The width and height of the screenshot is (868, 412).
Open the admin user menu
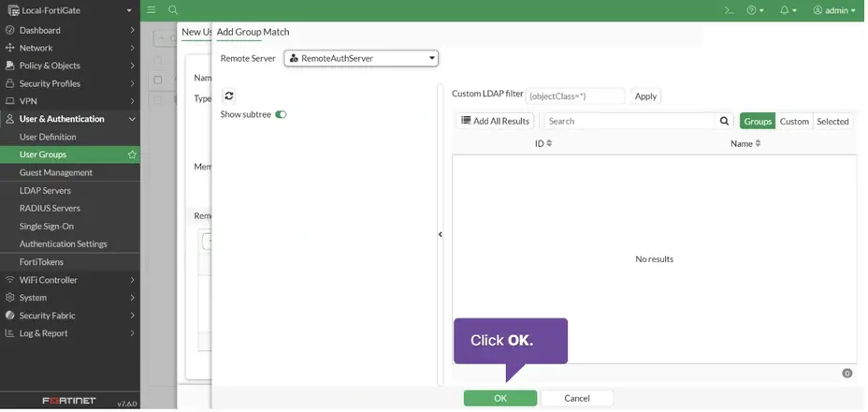[x=833, y=10]
